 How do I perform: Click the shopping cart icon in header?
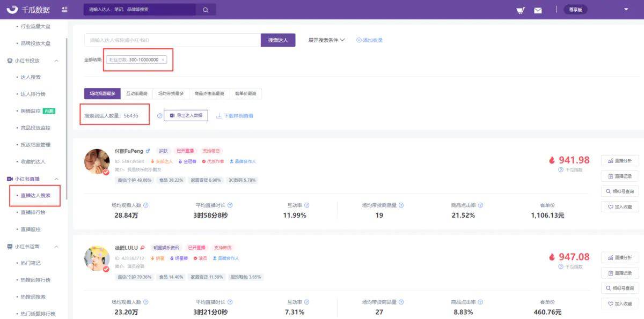coord(520,10)
